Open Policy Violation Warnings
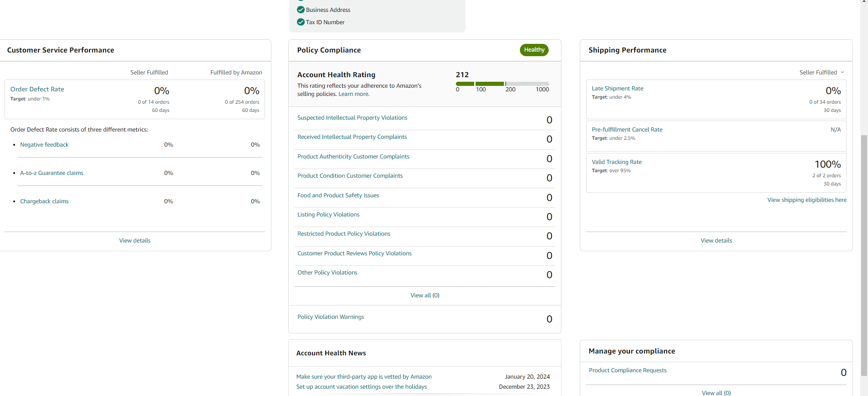Screen dimensions: 868x396 (x=331, y=317)
